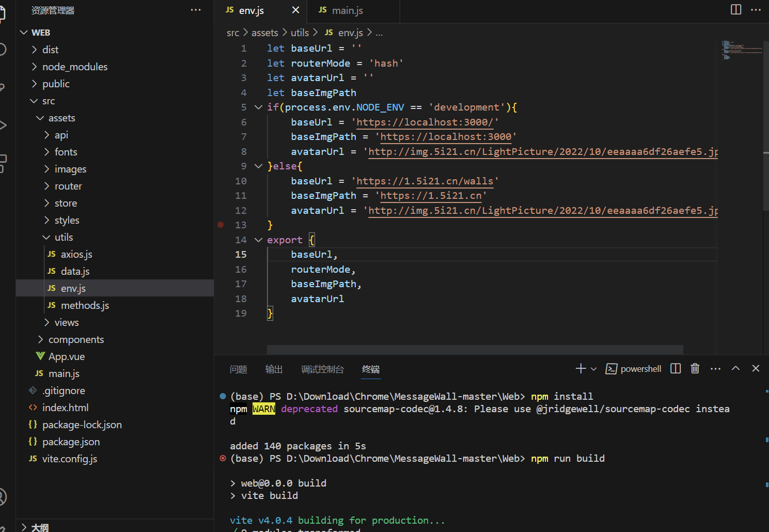
Task: Expand the router folder
Action: tap(46, 186)
